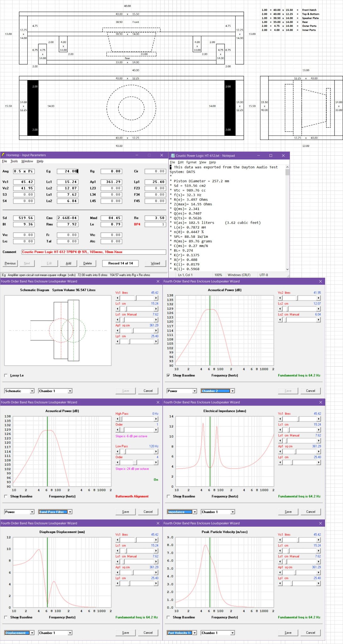Lower High Pass frequency with left arrow
The height and width of the screenshot is (644, 343).
(x=118, y=419)
